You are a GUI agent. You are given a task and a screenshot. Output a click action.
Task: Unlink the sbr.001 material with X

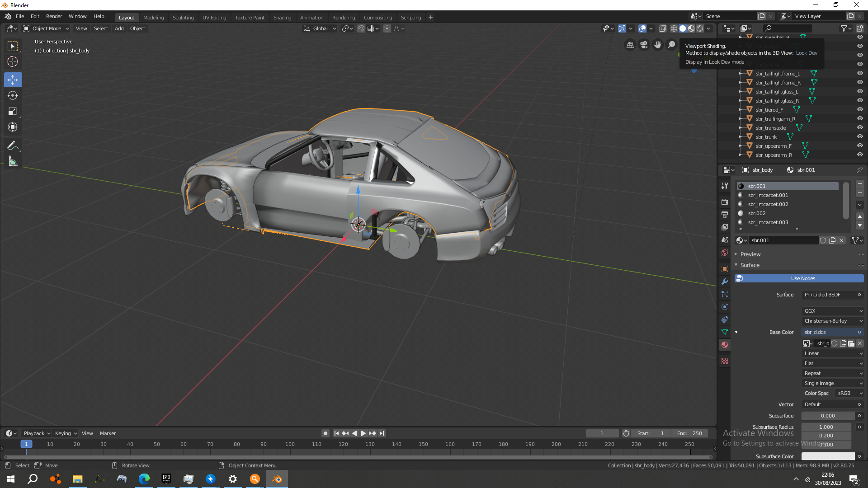coord(841,240)
